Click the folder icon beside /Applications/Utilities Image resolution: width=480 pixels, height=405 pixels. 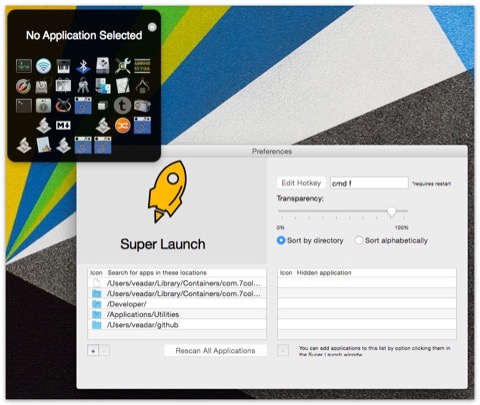(x=96, y=314)
